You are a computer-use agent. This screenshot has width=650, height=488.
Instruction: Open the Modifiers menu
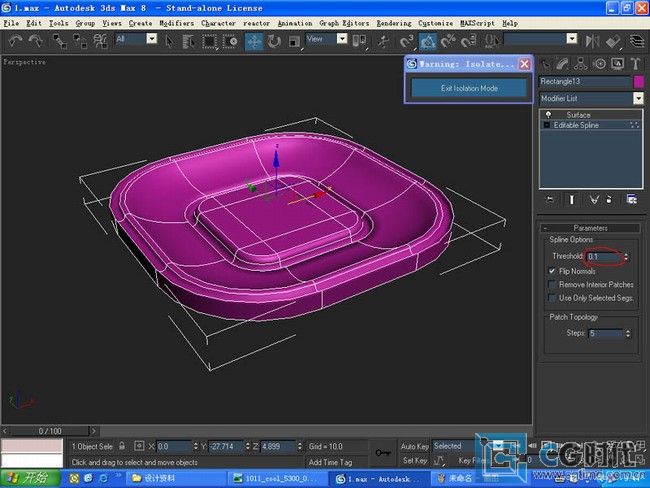click(177, 23)
